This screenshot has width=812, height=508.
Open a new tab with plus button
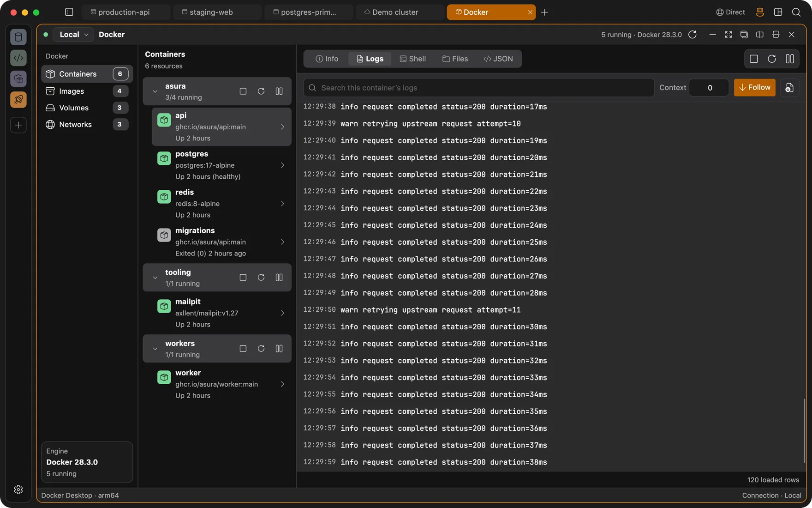pos(544,12)
